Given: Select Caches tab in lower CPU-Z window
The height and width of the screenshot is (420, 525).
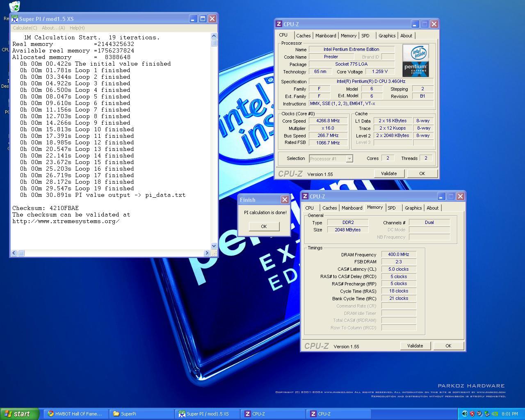Looking at the screenshot, I should [x=329, y=208].
